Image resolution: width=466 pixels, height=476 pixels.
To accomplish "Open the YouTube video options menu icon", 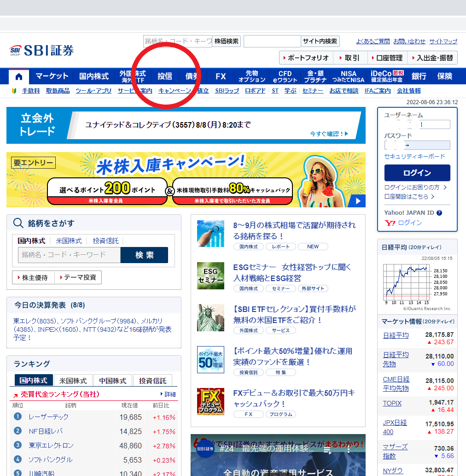I will (349, 451).
